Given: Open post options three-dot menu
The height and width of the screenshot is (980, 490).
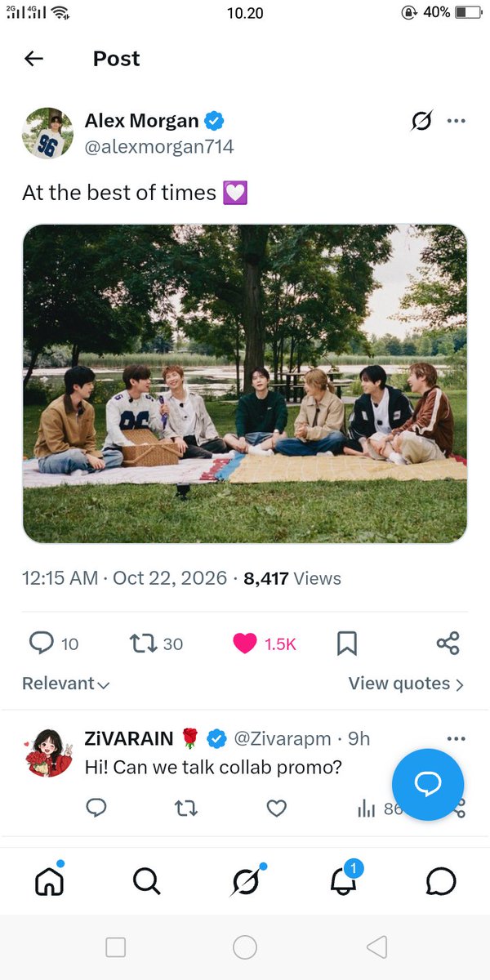Looking at the screenshot, I should 456,122.
